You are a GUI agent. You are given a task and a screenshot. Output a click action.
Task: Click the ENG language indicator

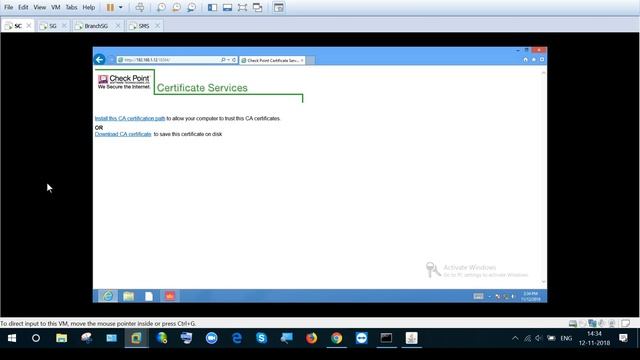click(x=566, y=338)
